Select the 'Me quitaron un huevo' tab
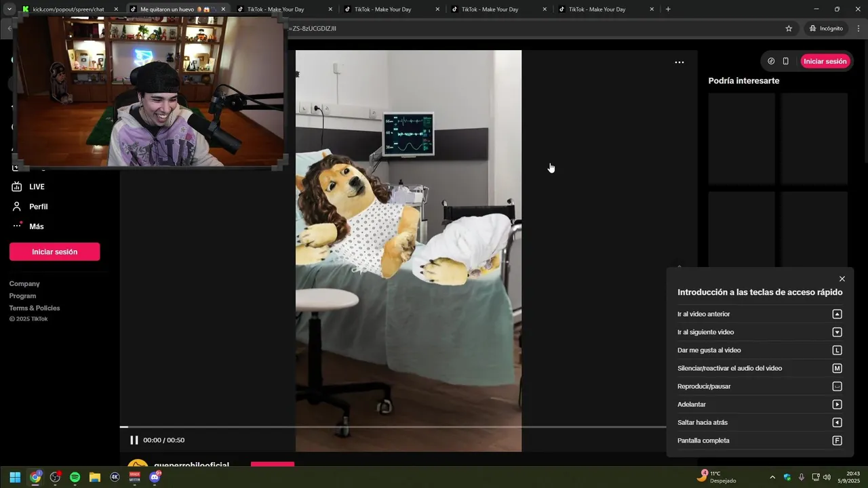The width and height of the screenshot is (868, 488). [178, 9]
